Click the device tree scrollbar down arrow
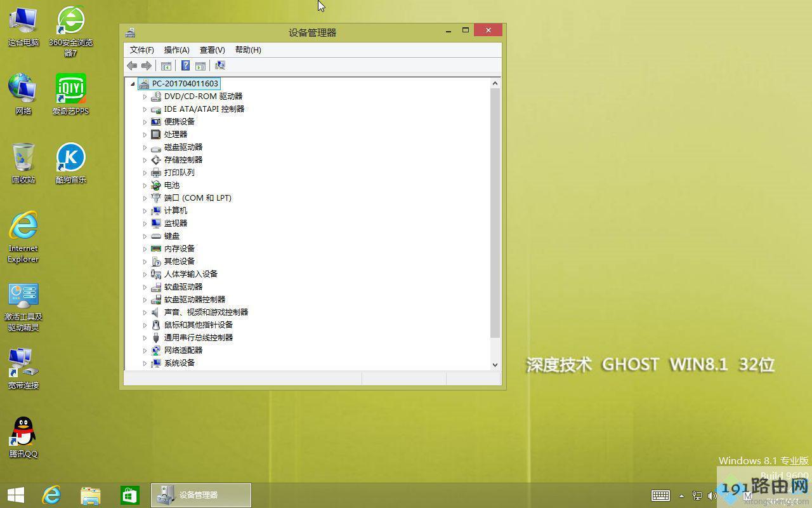 pos(495,364)
